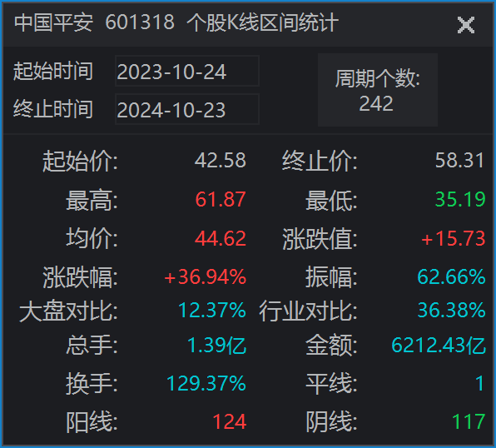
Task: Select the 最低 price 35.19
Action: coord(460,199)
